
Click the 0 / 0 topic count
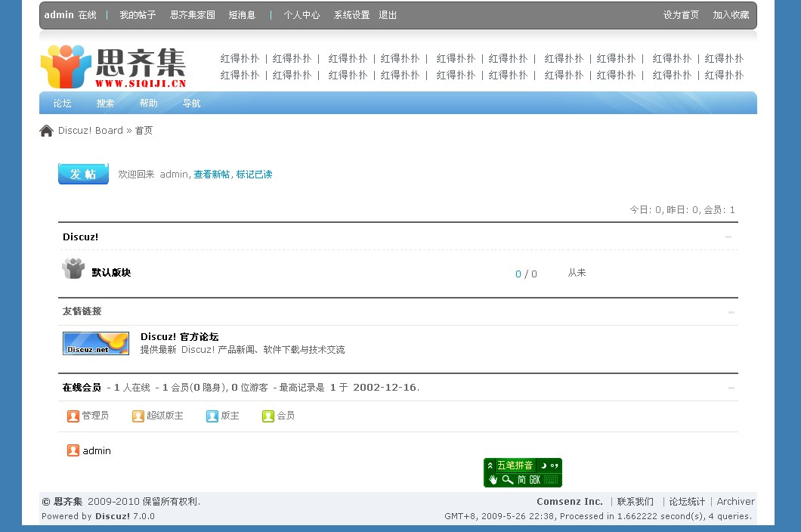point(526,274)
